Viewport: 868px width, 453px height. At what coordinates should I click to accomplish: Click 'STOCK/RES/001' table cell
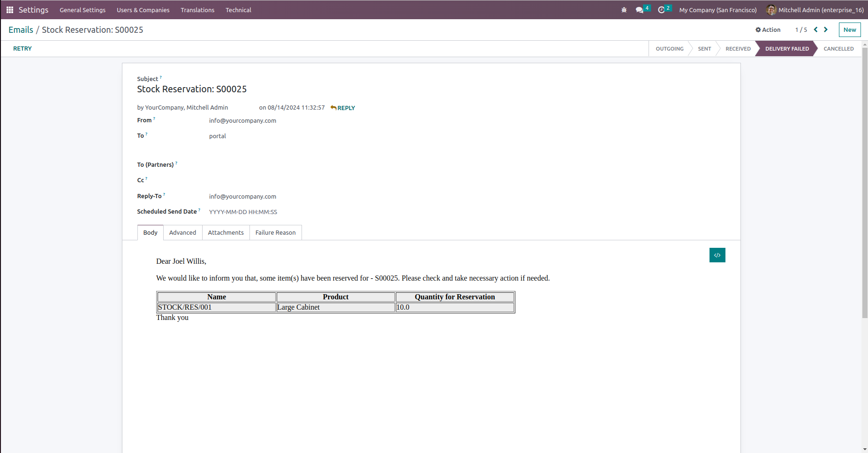pos(217,307)
